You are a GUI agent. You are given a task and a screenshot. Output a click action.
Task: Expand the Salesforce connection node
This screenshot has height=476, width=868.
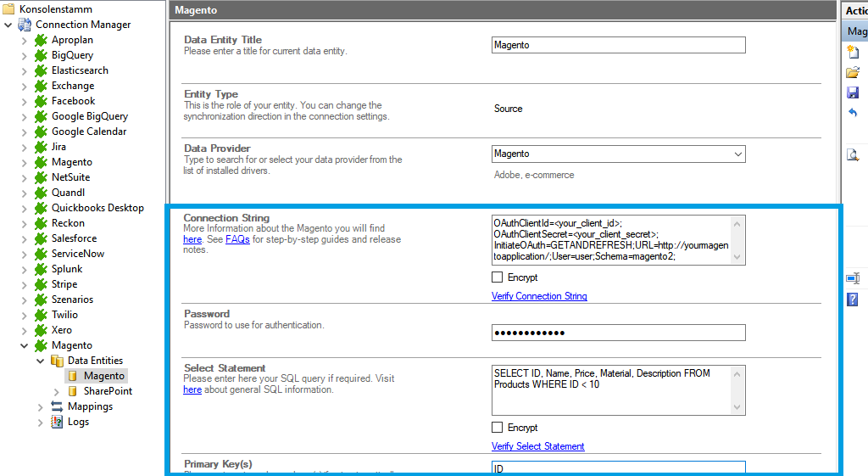(24, 238)
